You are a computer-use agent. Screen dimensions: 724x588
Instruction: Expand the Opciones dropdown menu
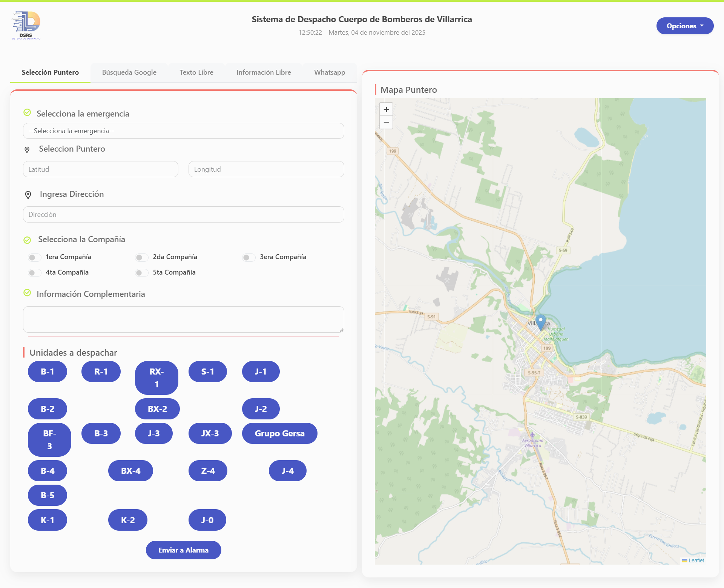pyautogui.click(x=684, y=26)
